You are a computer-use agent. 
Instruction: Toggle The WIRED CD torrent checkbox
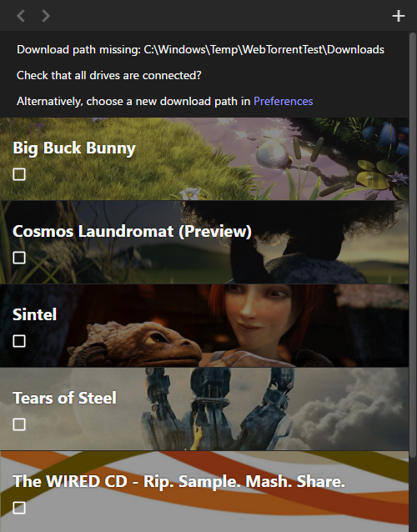(19, 508)
